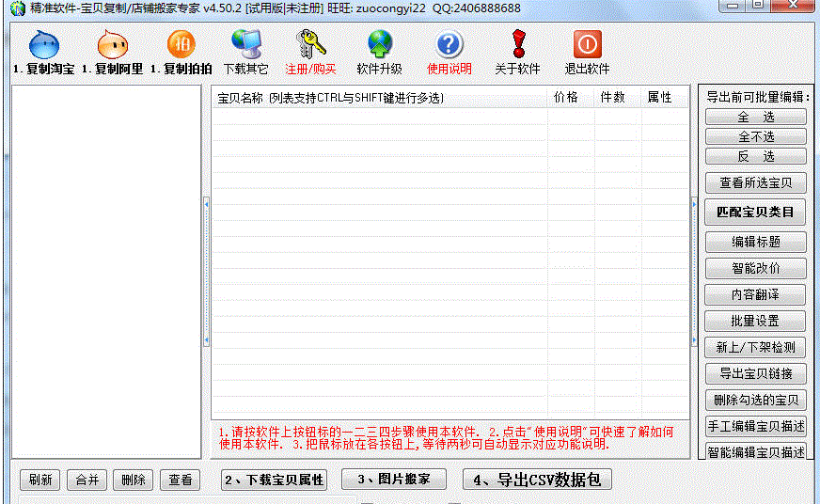Click inside the empty left category panel

106,272
